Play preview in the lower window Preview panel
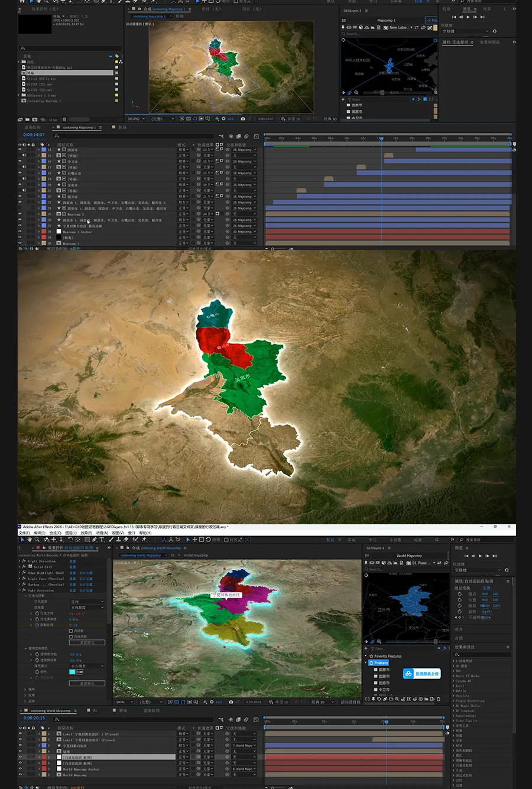Viewport: 532px width, 789px height. [x=480, y=556]
